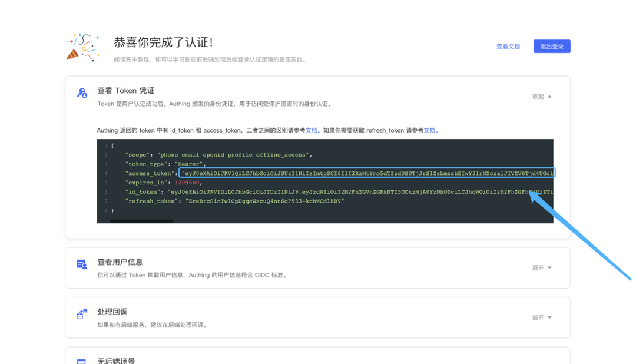Click the 无后端场景 heading

116,360
